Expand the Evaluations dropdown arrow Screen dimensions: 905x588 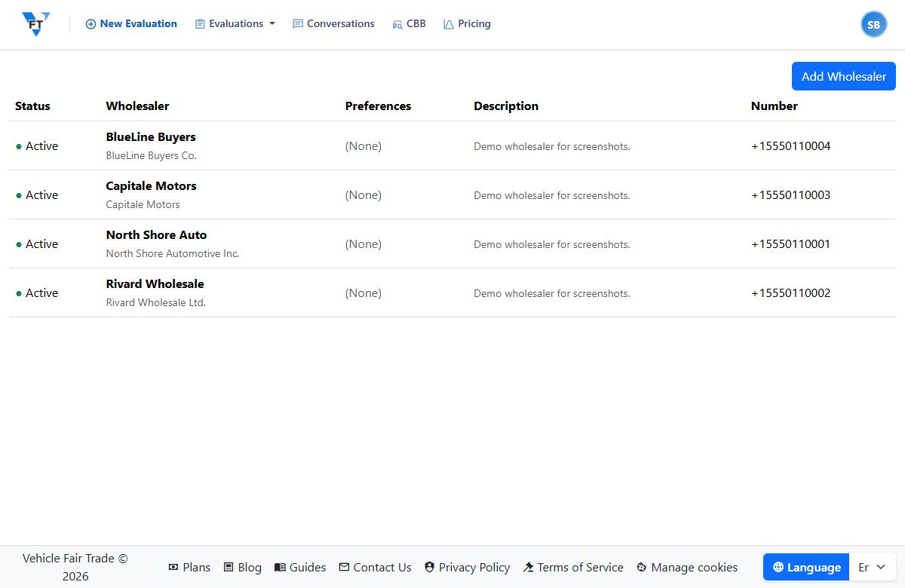pyautogui.click(x=272, y=24)
